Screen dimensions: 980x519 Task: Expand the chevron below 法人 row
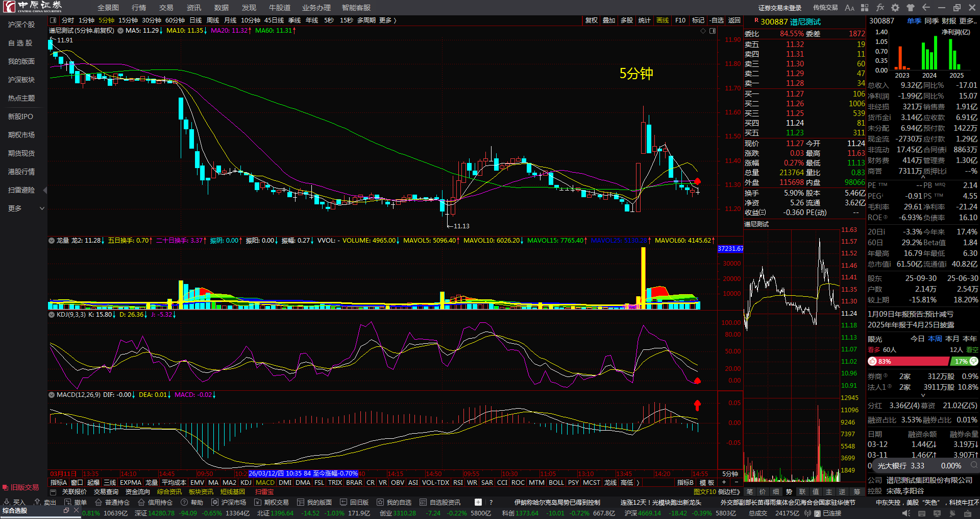(x=923, y=395)
